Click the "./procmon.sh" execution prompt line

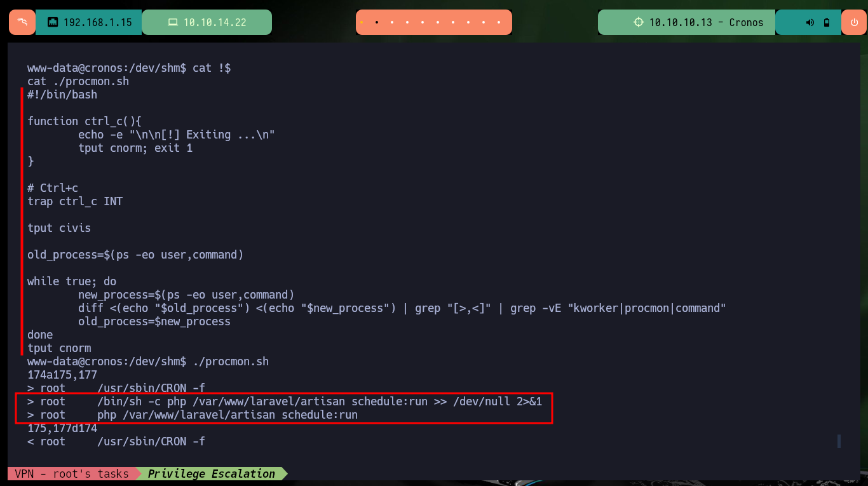(x=148, y=361)
